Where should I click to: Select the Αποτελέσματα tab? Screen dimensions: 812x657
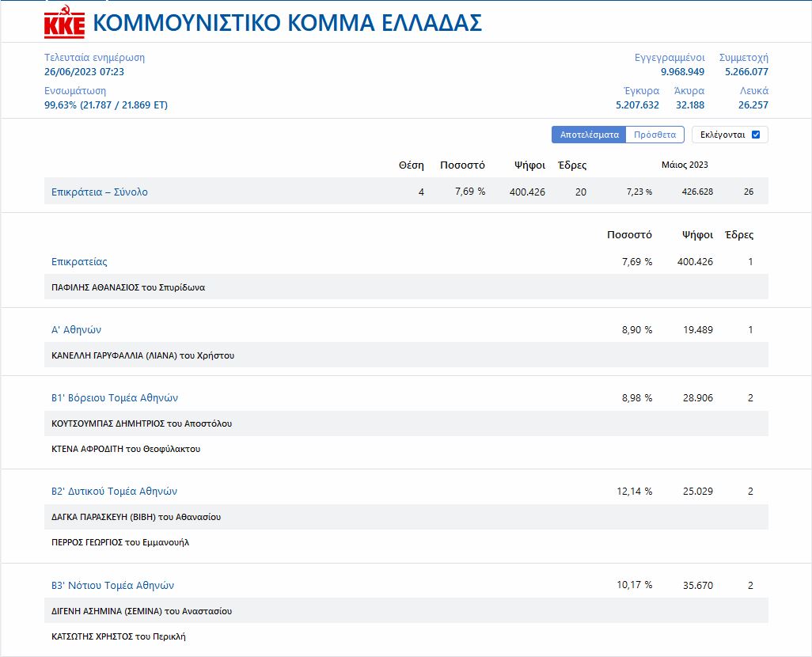[589, 135]
